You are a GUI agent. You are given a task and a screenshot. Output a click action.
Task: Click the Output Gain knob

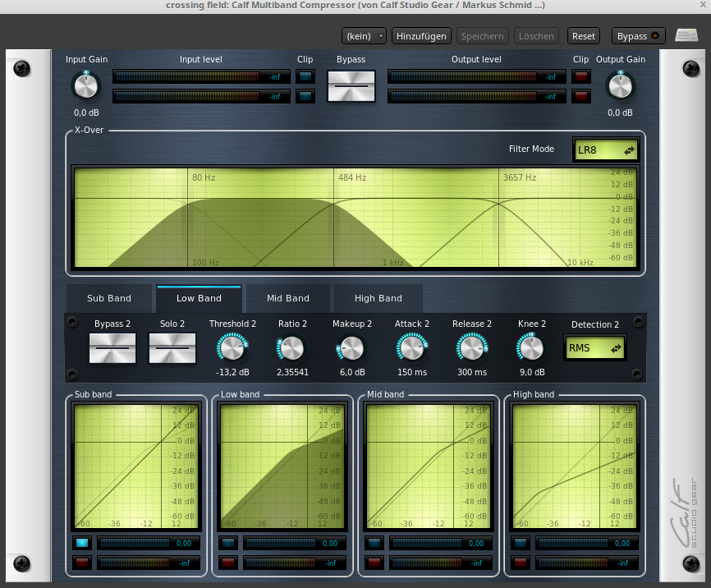coord(620,85)
